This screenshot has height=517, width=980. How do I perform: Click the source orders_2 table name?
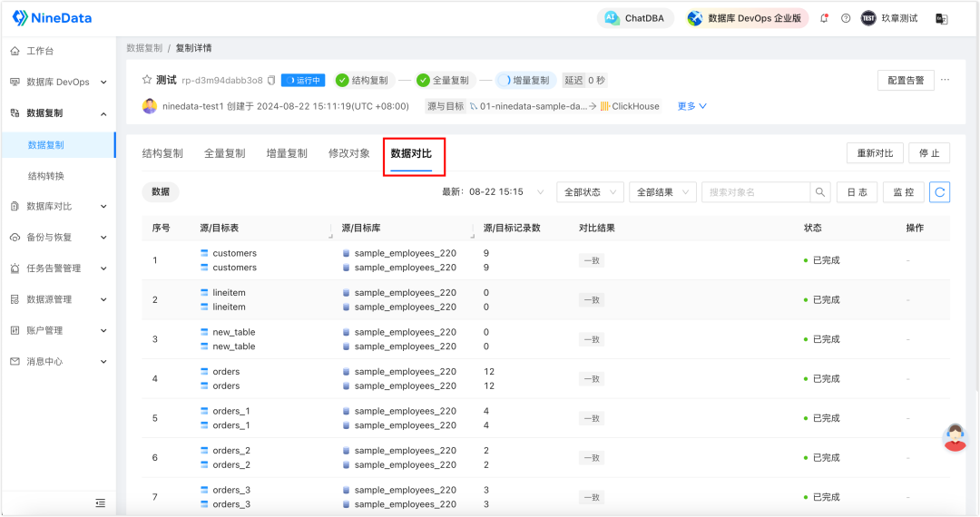point(231,451)
